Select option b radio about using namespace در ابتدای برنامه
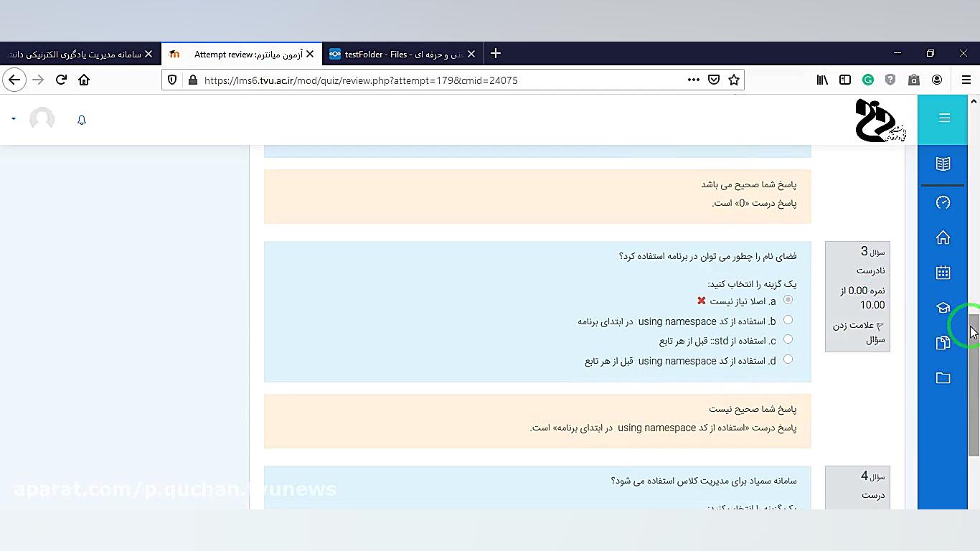 [788, 320]
